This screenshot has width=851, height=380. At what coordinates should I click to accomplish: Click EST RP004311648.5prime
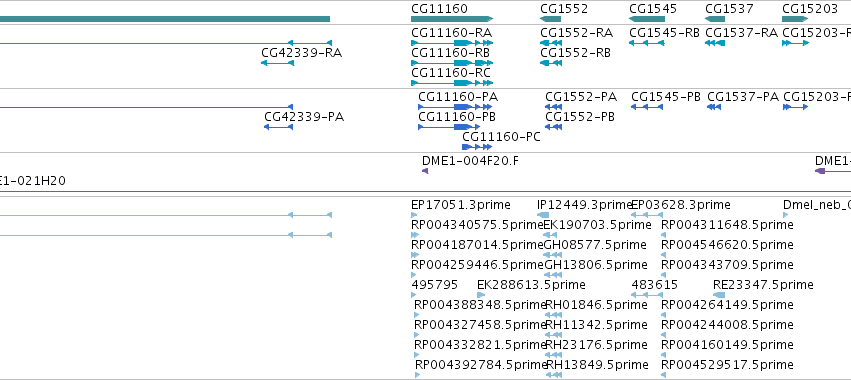(727, 225)
